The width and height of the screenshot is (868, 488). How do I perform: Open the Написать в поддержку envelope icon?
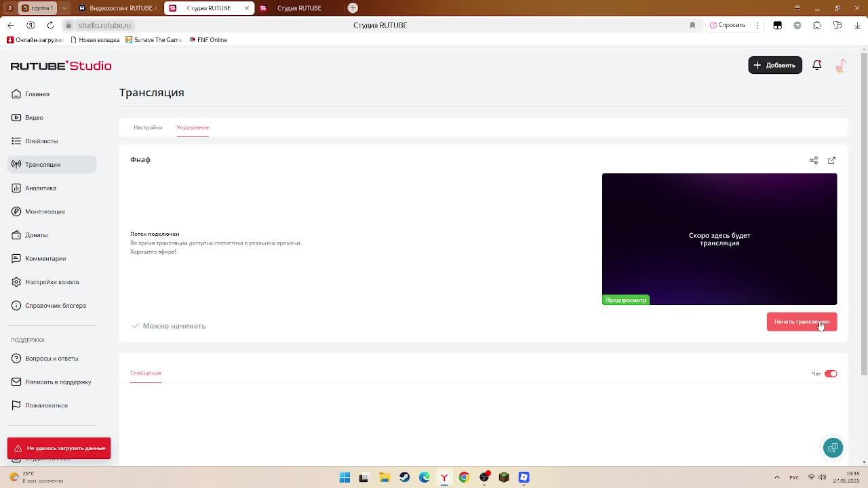click(16, 382)
